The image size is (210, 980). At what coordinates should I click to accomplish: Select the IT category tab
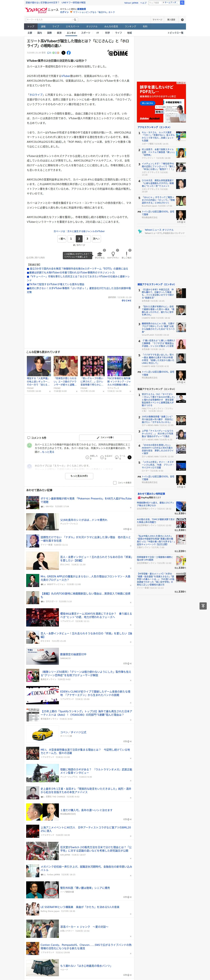(98, 33)
